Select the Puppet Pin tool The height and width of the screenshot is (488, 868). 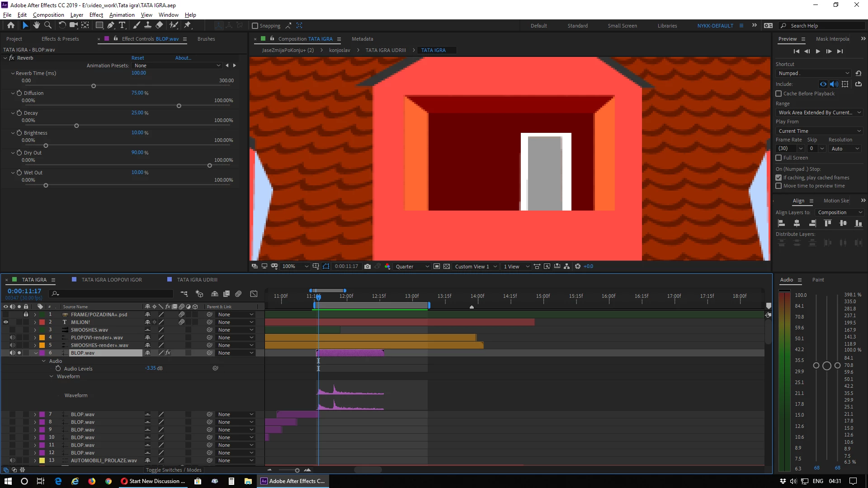[x=188, y=25]
